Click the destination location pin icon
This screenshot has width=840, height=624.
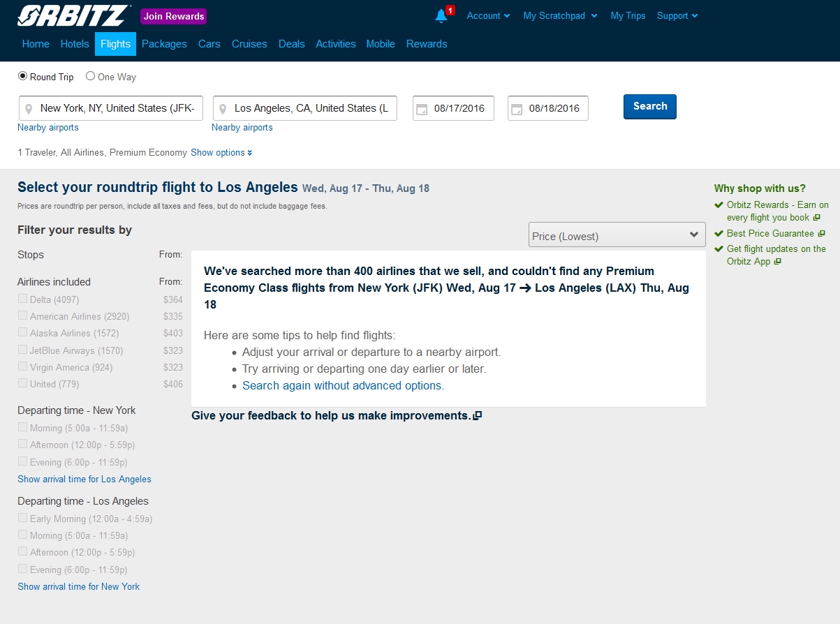point(223,109)
